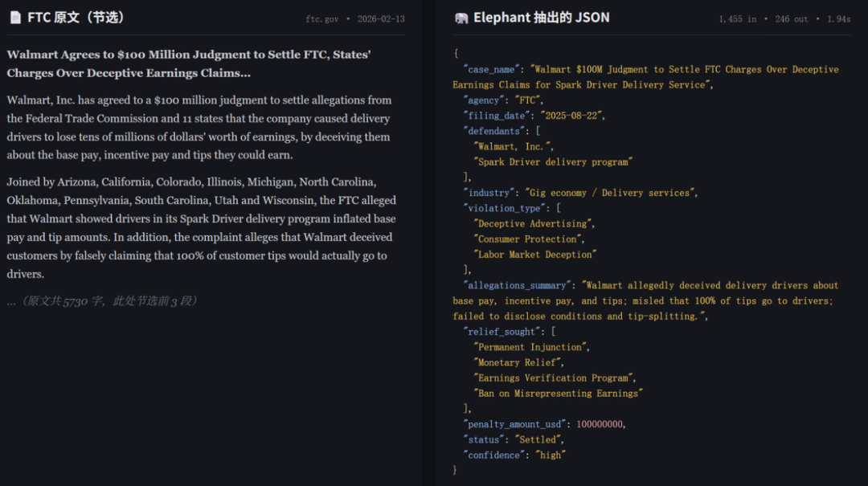
Task: Select the "case_name" JSON key
Action: pos(490,70)
